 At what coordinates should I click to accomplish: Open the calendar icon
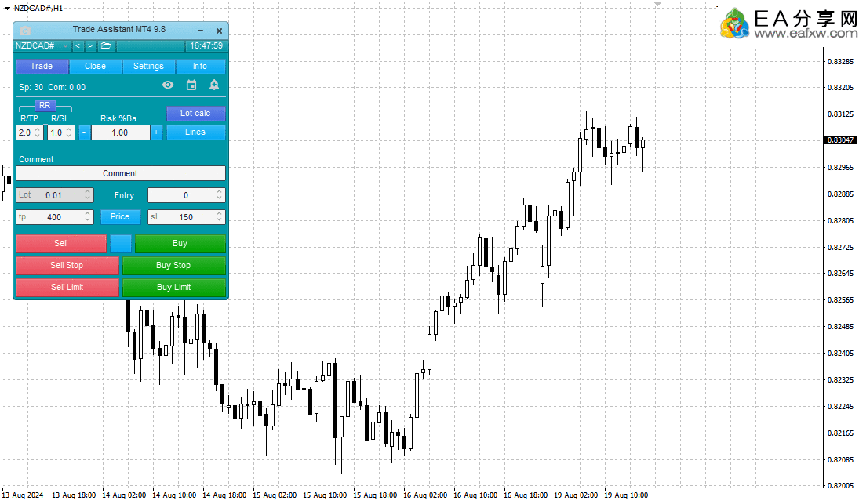pos(191,85)
